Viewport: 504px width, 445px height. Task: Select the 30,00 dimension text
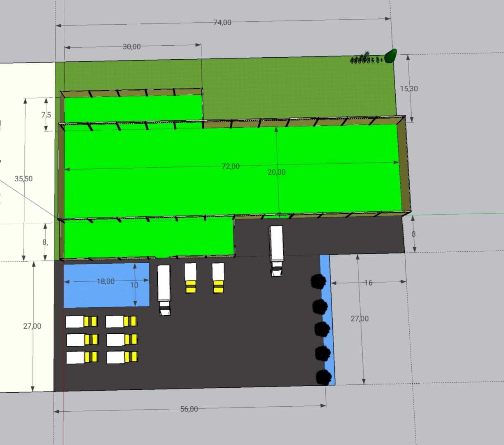click(x=132, y=47)
